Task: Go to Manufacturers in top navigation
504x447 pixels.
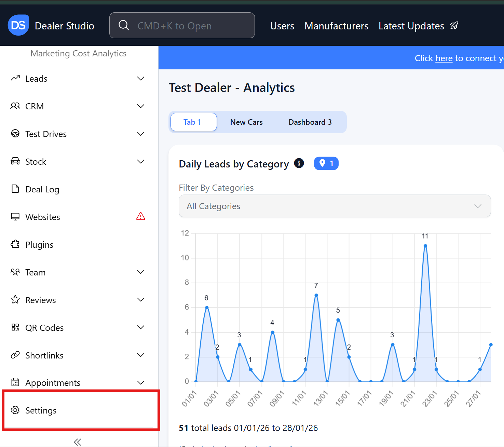Action: click(336, 26)
